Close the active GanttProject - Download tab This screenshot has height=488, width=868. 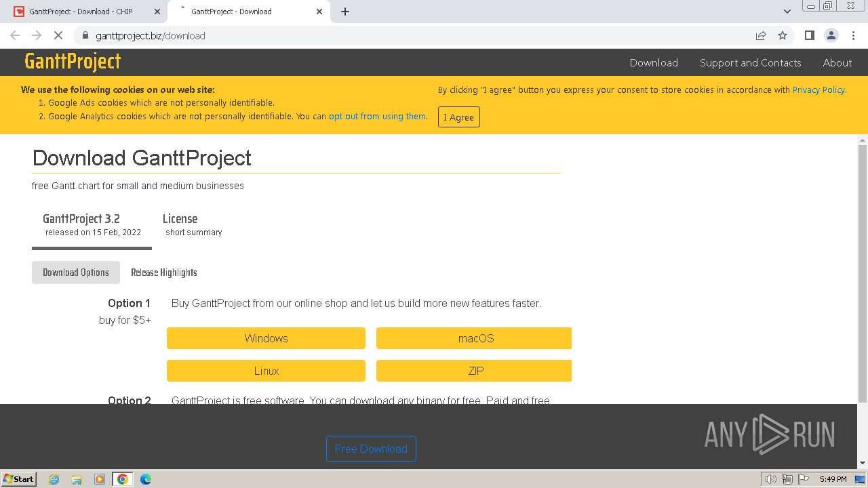pyautogui.click(x=319, y=12)
